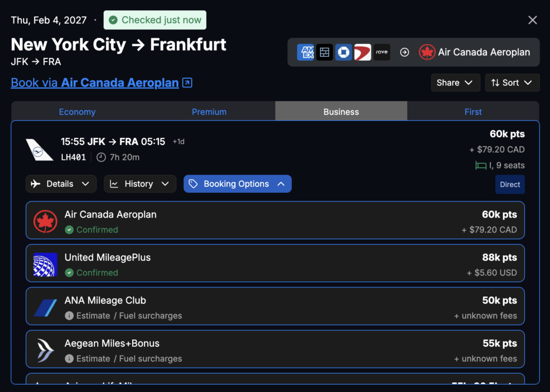Image resolution: width=550 pixels, height=392 pixels.
Task: Switch to the Economy cabin tab
Action: click(77, 112)
